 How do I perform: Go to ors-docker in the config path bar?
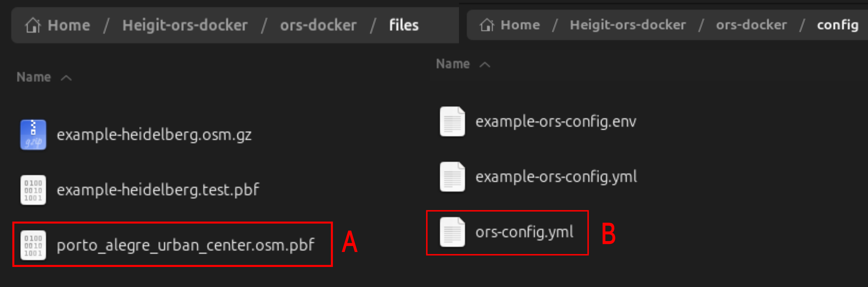coord(751,25)
